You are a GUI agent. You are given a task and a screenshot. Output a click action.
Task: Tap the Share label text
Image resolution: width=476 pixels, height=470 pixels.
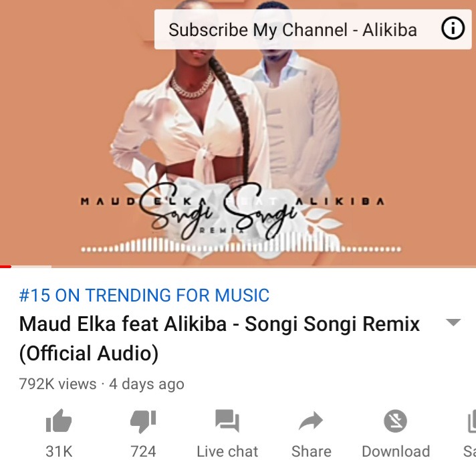click(311, 451)
